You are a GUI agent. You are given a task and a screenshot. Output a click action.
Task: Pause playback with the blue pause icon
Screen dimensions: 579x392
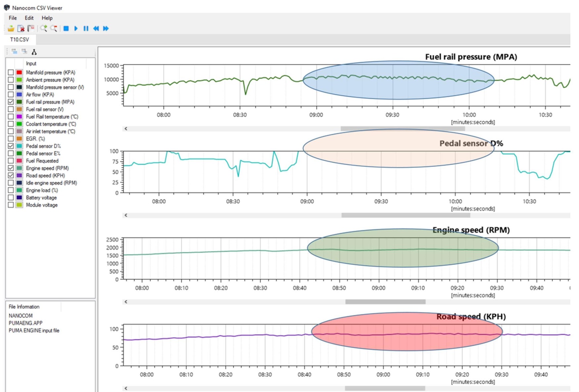point(86,28)
